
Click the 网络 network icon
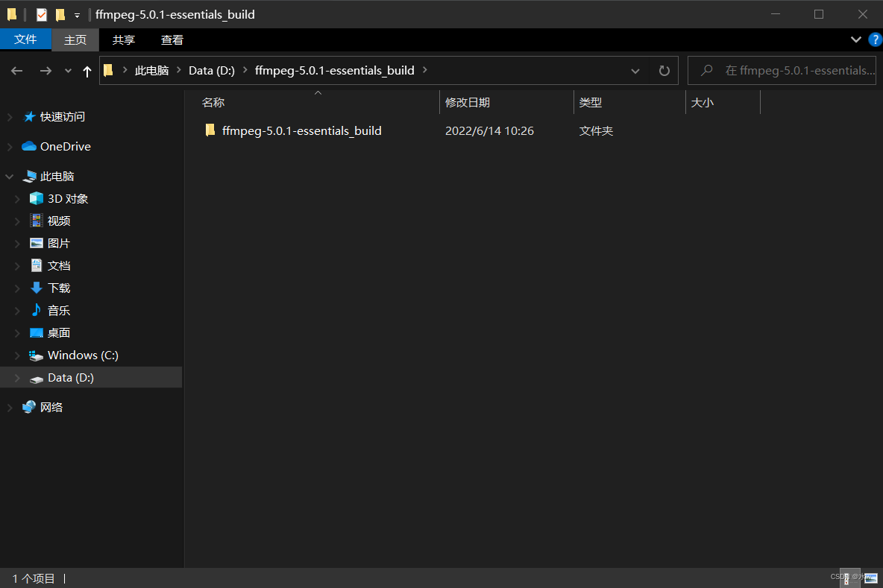29,407
